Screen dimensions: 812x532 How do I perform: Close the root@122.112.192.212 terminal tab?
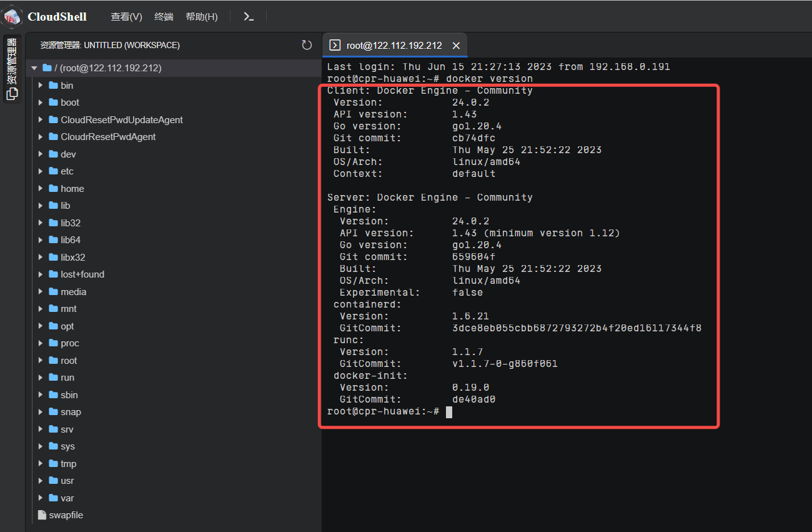coord(456,46)
